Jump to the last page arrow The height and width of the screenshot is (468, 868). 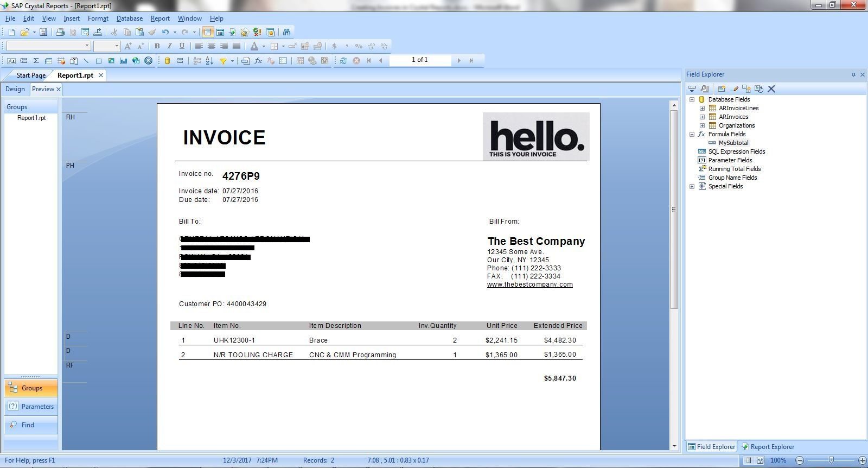[471, 61]
